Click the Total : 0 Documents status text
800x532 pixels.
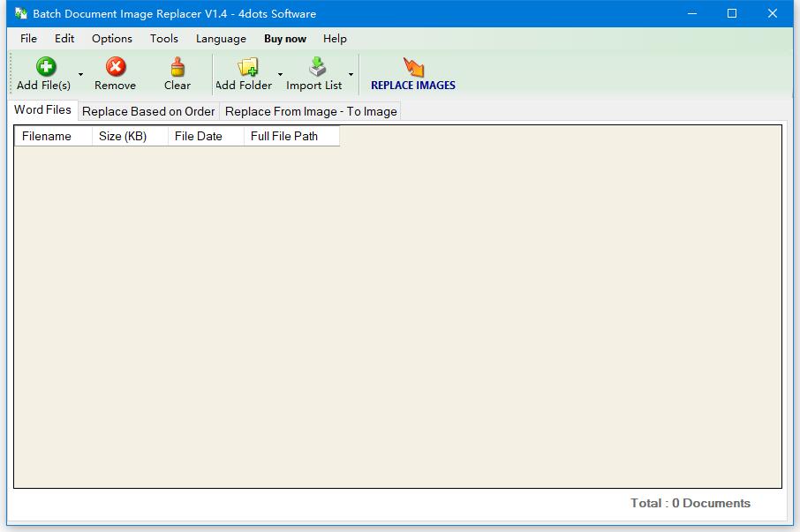point(691,504)
